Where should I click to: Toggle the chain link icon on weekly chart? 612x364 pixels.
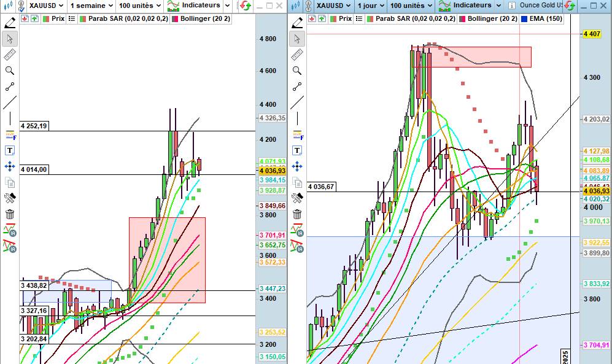tap(8, 6)
